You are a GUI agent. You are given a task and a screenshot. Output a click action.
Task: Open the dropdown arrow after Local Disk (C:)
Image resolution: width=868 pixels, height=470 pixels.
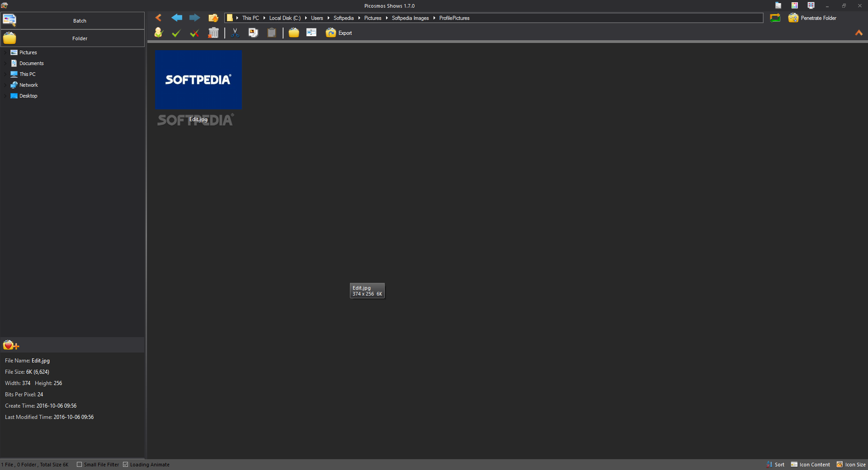[306, 18]
